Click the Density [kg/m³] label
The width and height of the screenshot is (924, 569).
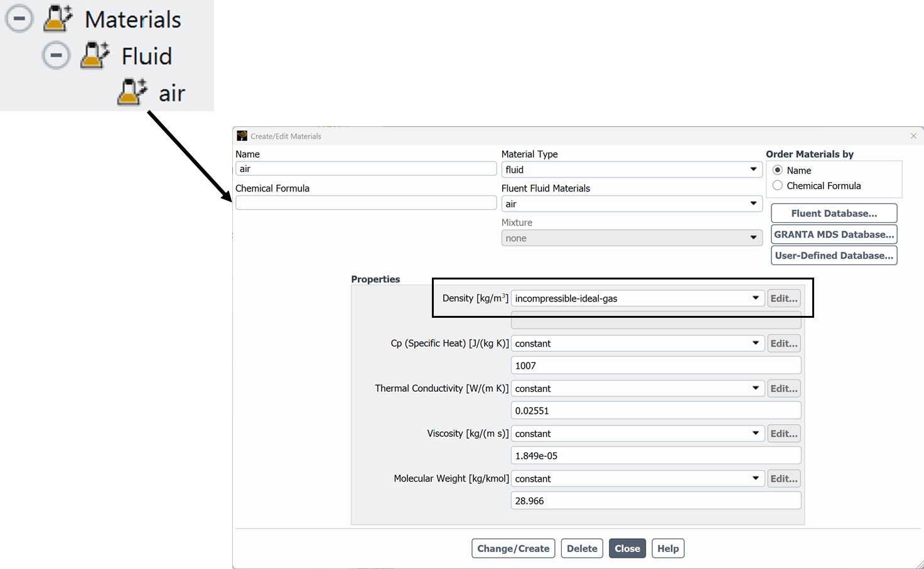[x=475, y=298]
